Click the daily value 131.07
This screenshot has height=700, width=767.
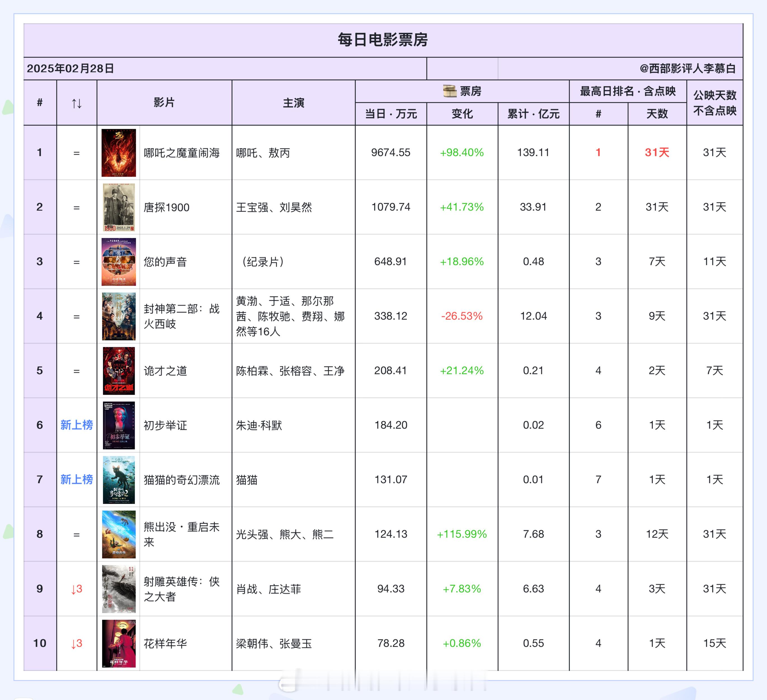click(391, 479)
